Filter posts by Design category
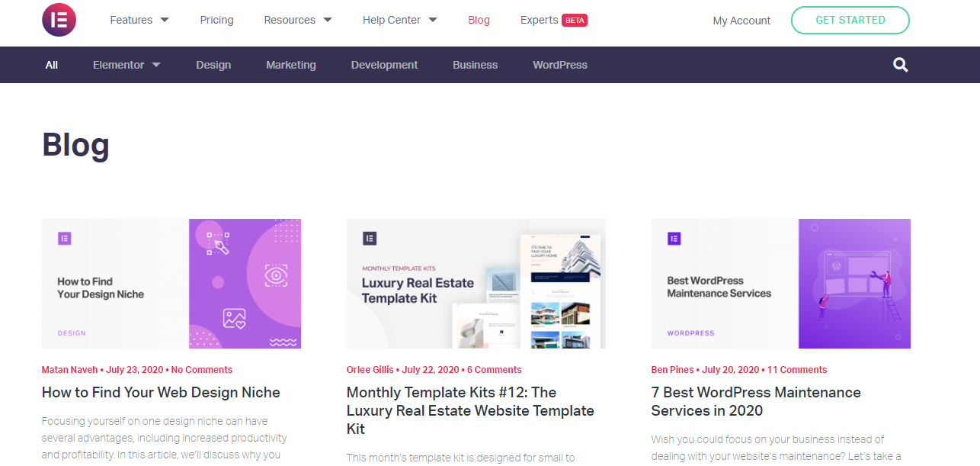 (213, 65)
